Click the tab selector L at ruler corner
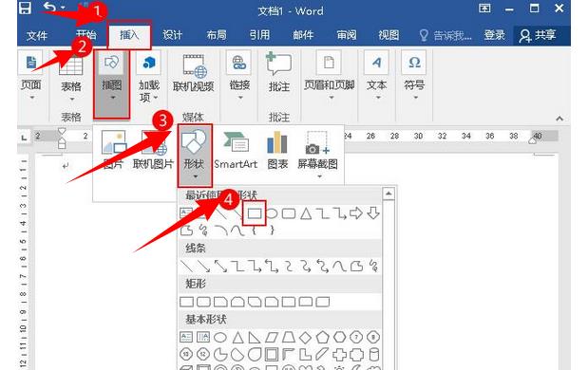The height and width of the screenshot is (370, 588). 24,138
